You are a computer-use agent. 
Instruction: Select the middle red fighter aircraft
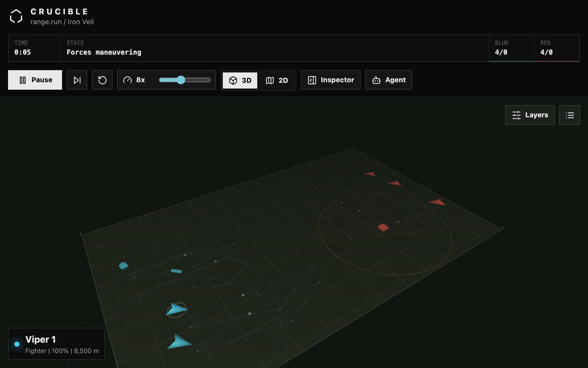click(x=395, y=183)
